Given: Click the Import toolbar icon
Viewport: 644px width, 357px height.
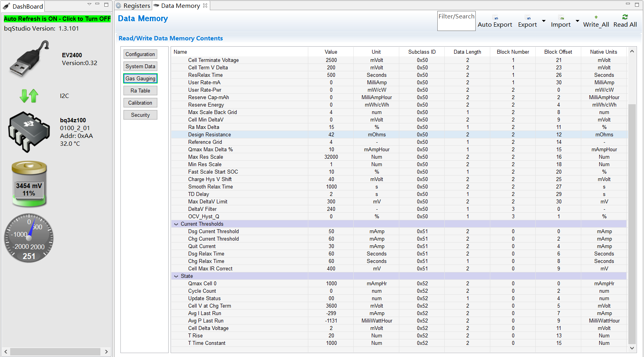Looking at the screenshot, I should coord(561,18).
